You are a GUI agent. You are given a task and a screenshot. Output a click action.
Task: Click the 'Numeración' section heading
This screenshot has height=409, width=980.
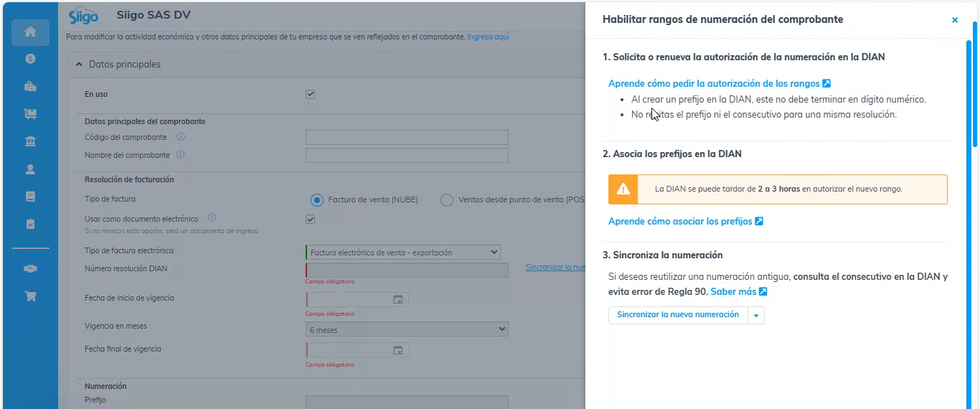tap(105, 386)
